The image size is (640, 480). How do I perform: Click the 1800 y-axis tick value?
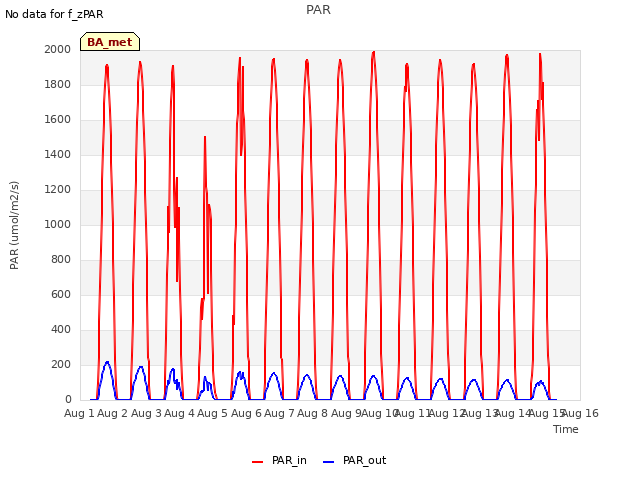pos(58,84)
